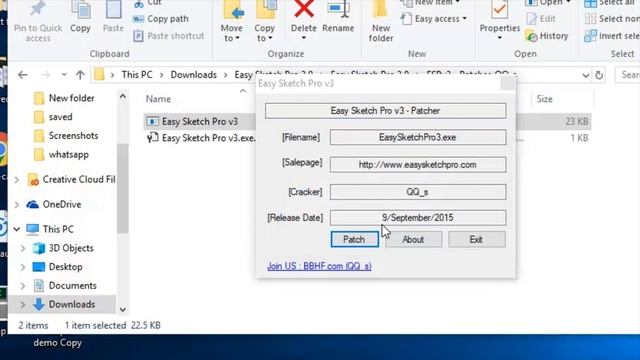This screenshot has width=640, height=360.
Task: Sort by the Name column header
Action: click(158, 99)
